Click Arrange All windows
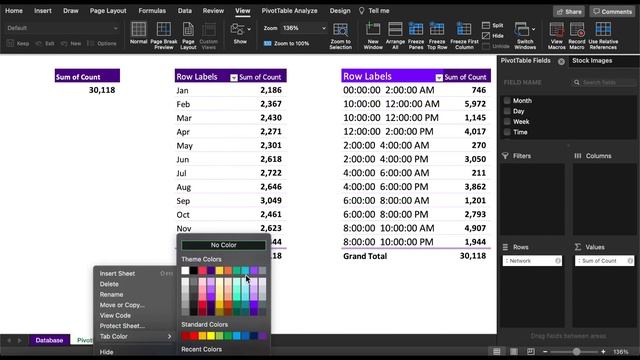 [395, 36]
